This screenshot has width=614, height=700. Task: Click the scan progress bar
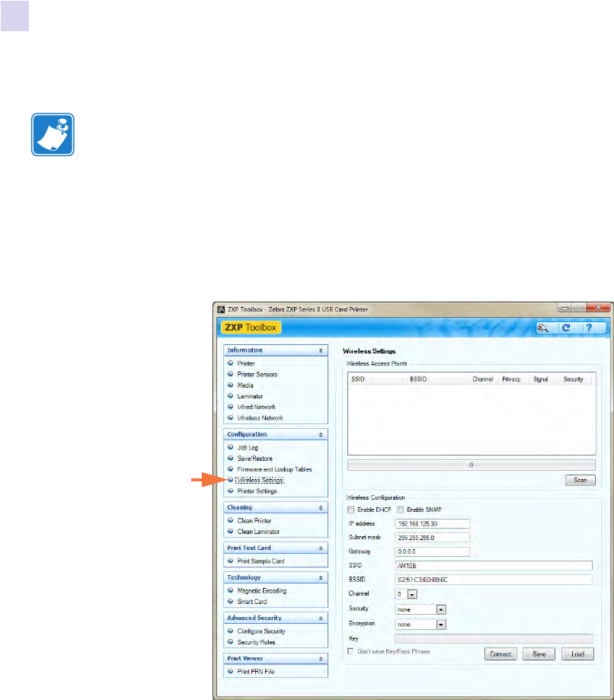[471, 465]
